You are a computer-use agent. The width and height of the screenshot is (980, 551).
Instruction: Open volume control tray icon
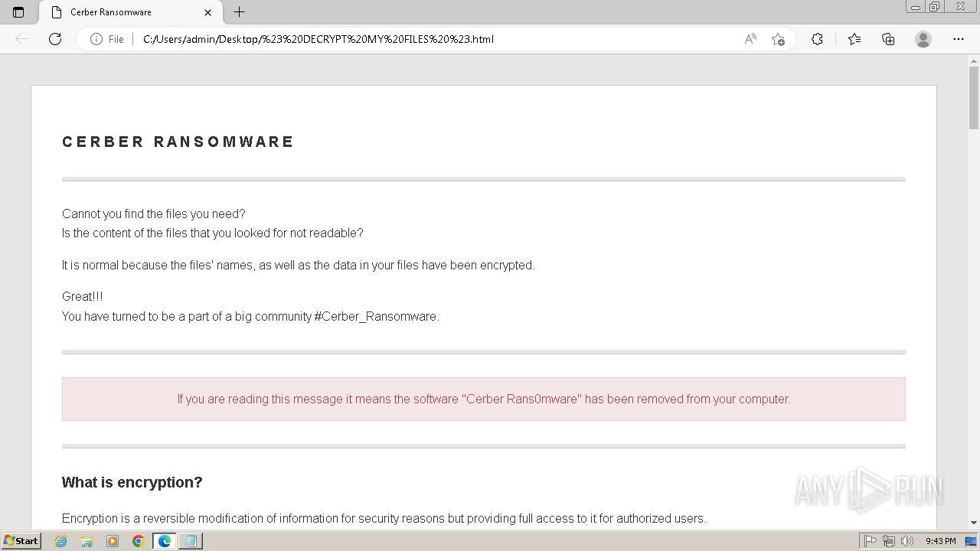pyautogui.click(x=907, y=541)
